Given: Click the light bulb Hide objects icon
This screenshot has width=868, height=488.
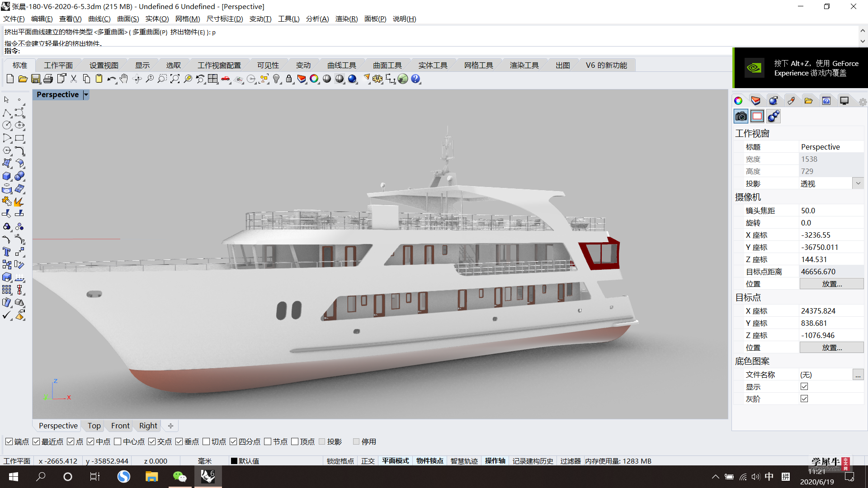Looking at the screenshot, I should [x=277, y=79].
